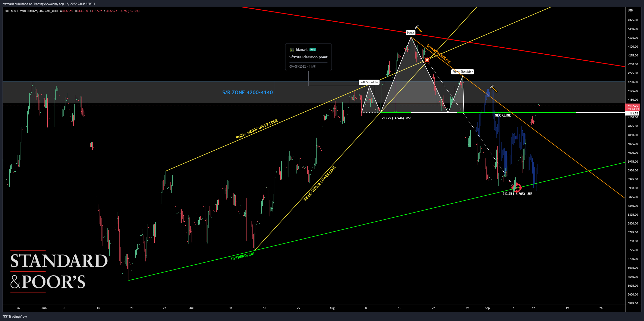Open the 'S&P500 decision point' idea link
644x321 pixels.
[x=308, y=57]
